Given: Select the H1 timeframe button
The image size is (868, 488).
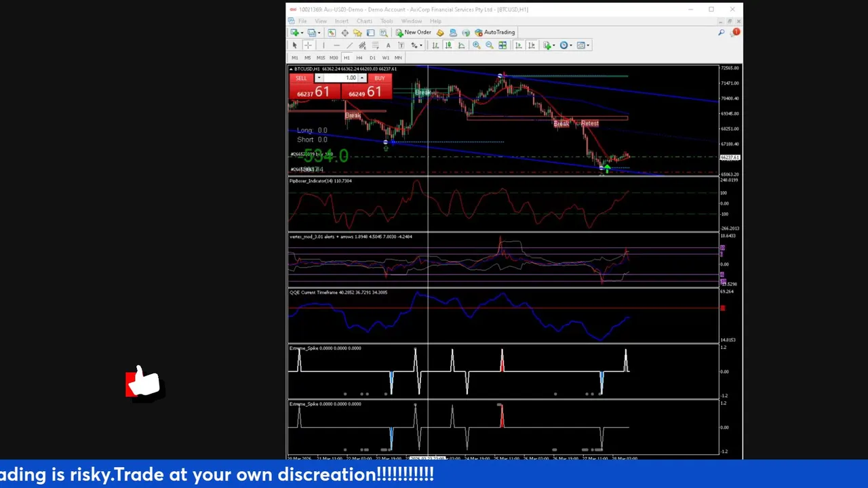Looking at the screenshot, I should 347,58.
